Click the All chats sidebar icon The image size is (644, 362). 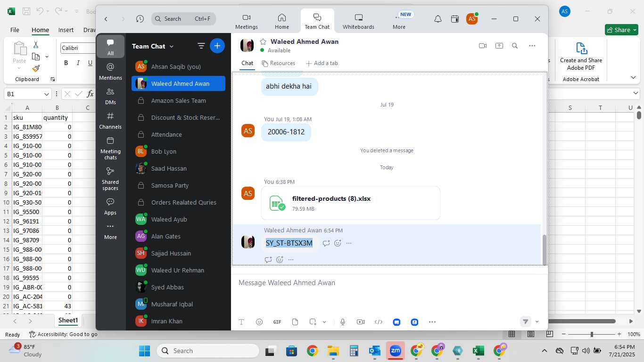click(x=110, y=47)
